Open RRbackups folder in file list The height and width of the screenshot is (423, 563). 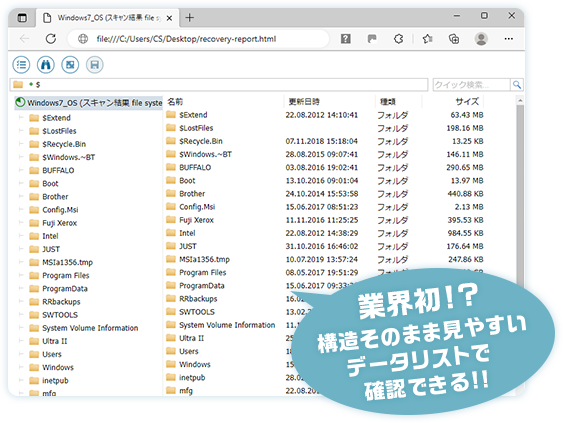tap(198, 299)
